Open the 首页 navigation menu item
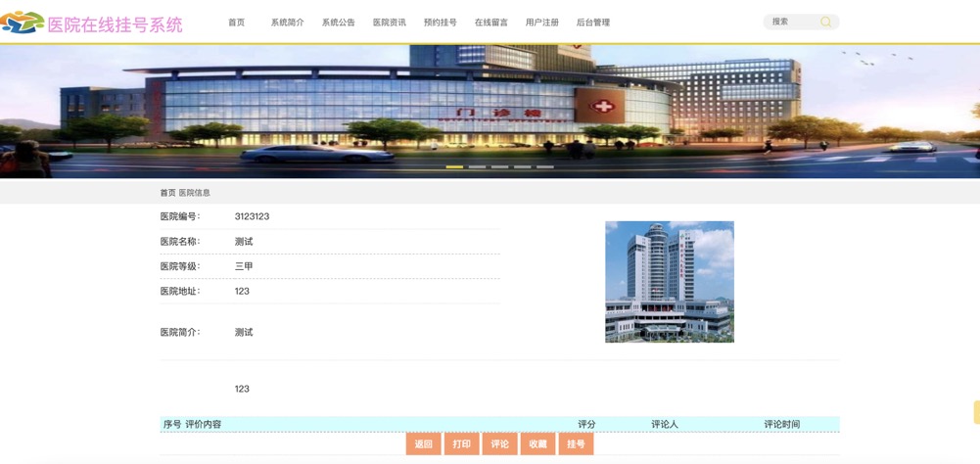Screen dimensions: 980x464 (x=236, y=23)
